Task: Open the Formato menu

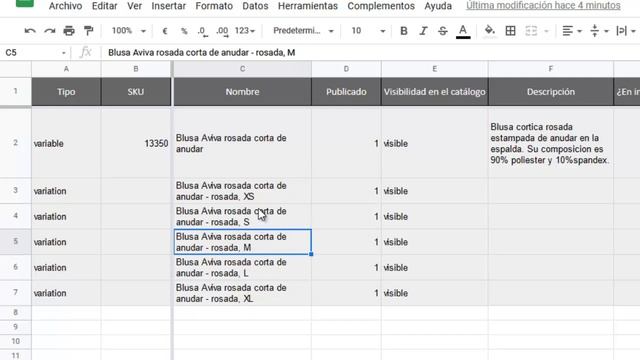Action: point(214,6)
